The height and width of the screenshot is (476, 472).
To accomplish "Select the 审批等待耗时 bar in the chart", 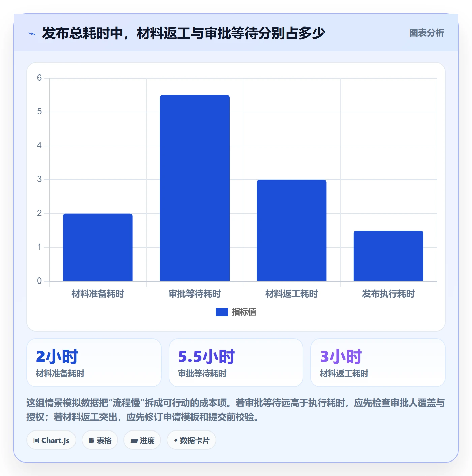I will (x=195, y=188).
